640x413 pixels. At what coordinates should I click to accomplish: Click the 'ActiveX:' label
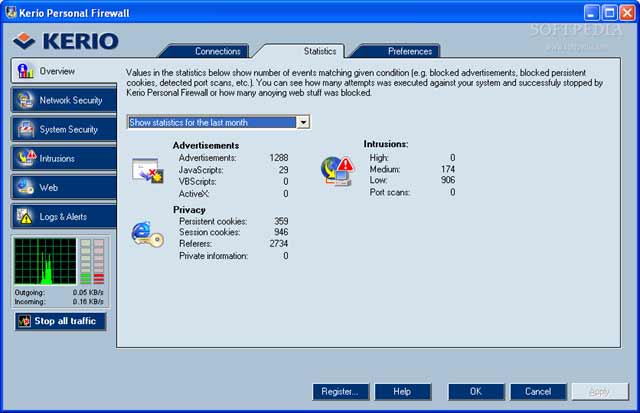click(x=194, y=193)
